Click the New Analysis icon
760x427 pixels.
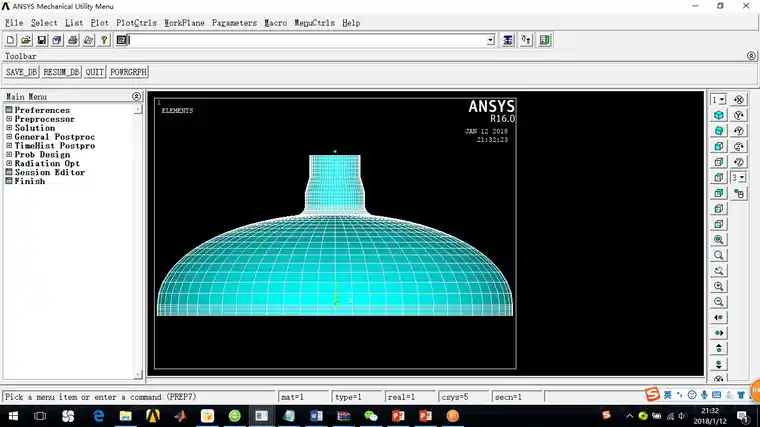pos(10,40)
